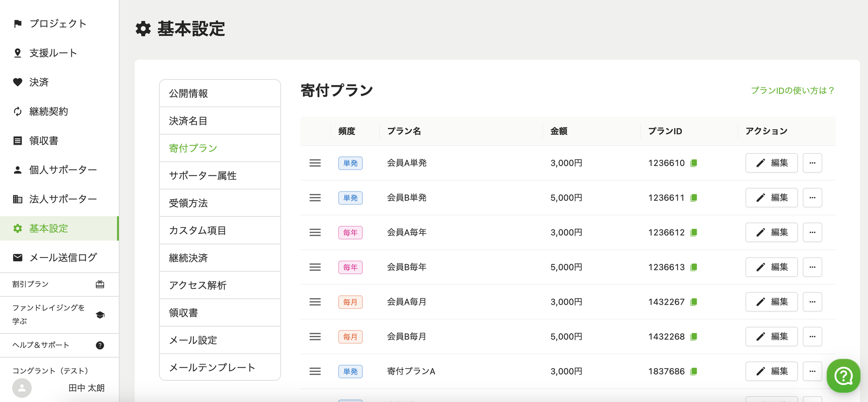Screen dimensions: 868x402
Task: Open more actions menu for 寄付プランA
Action: (812, 372)
